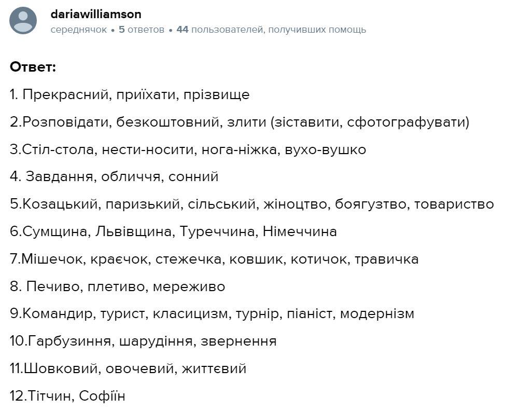532x411 pixels.
Task: Select line 4 starting with Завдання
Action: click(x=114, y=177)
